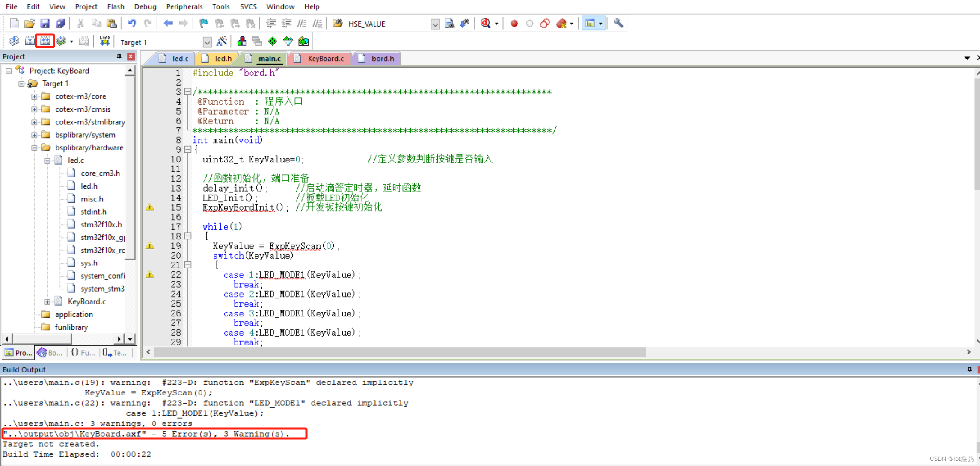Open Target 1 selection dropdown
Viewport: 980px width, 466px height.
coord(207,42)
